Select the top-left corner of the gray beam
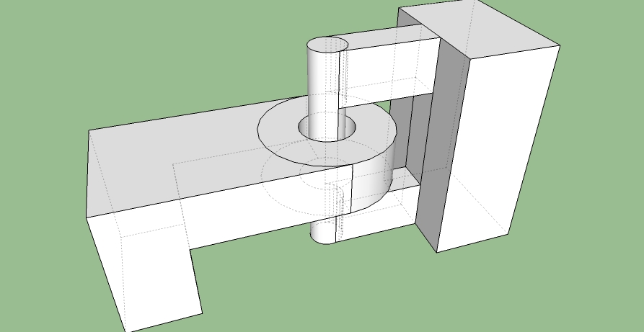Screen dimensions: 644x332 [x=89, y=131]
